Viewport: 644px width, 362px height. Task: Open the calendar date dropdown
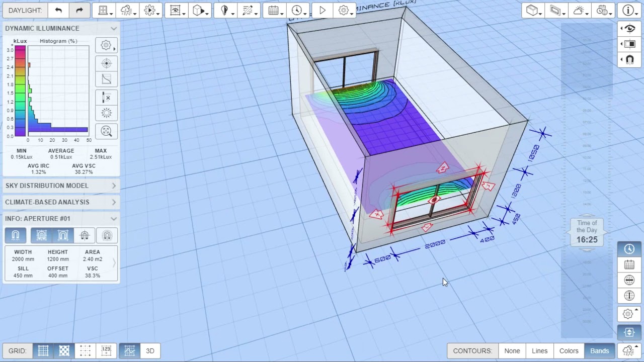275,11
